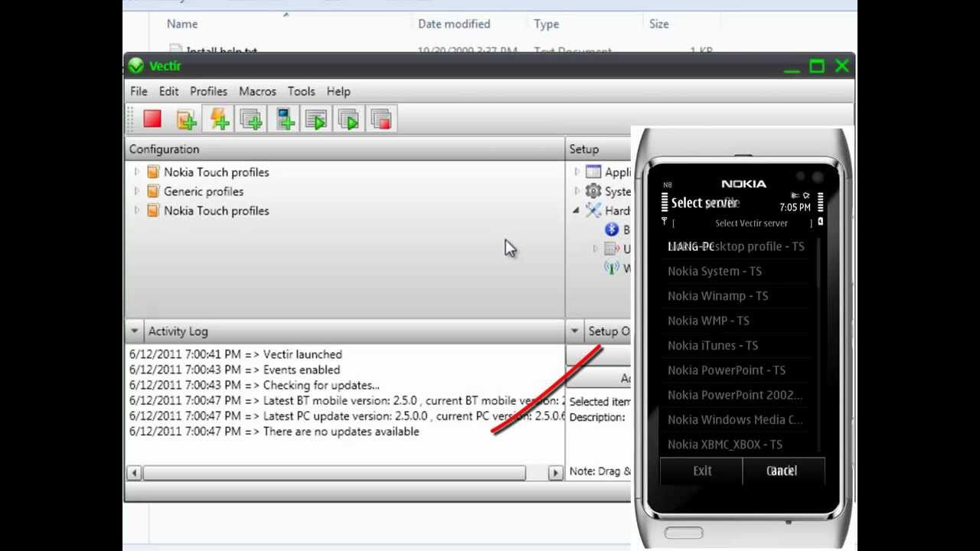980x551 pixels.
Task: Click the 'Checking for updates...' log entry
Action: click(x=254, y=385)
